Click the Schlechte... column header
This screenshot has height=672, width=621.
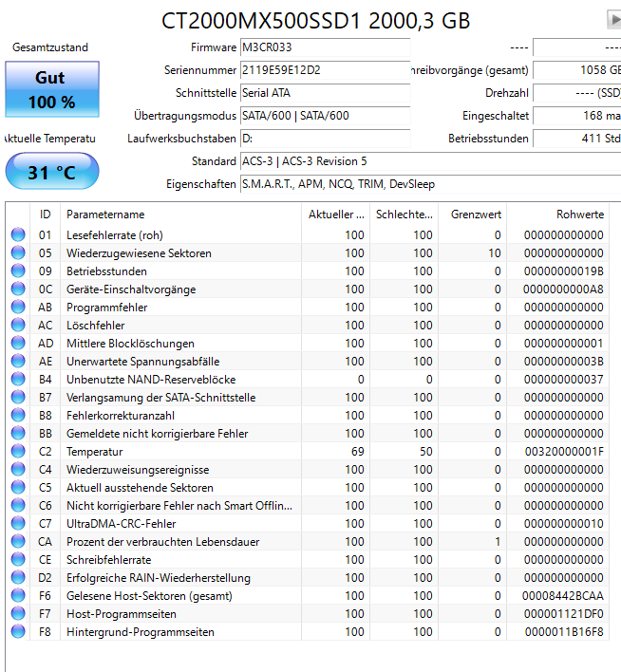point(404,215)
